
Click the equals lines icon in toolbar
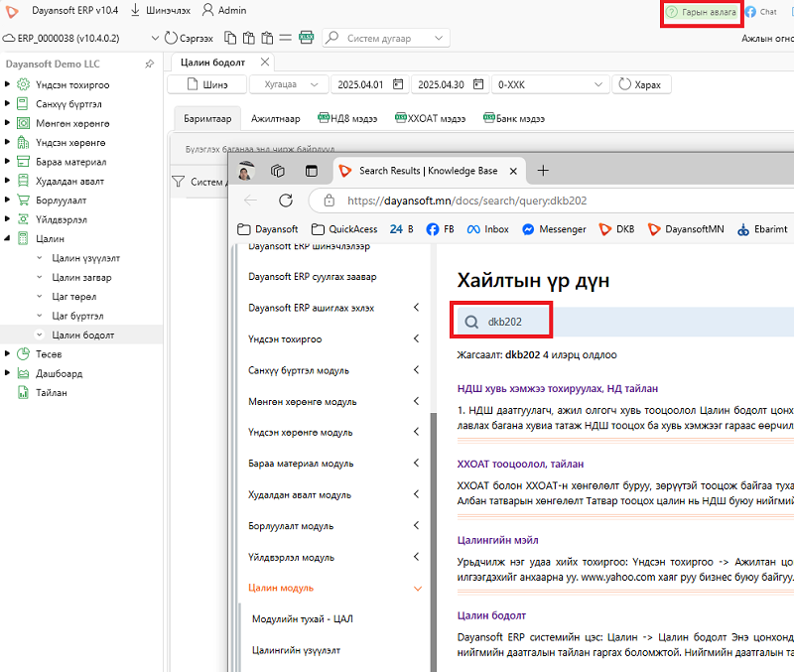[286, 38]
